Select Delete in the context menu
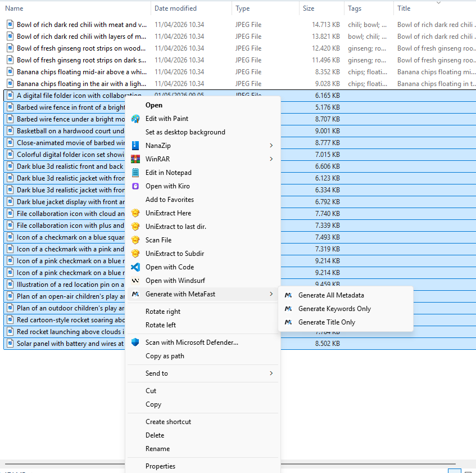Image resolution: width=476 pixels, height=473 pixels. tap(203, 435)
